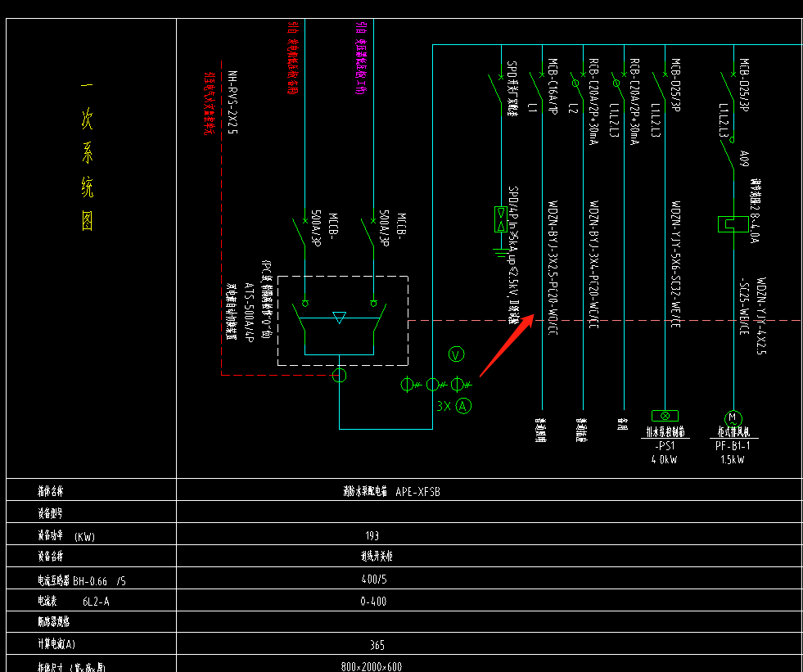The image size is (803, 672).
Task: Click the yellow vertical title 一次系统图
Action: (88, 156)
